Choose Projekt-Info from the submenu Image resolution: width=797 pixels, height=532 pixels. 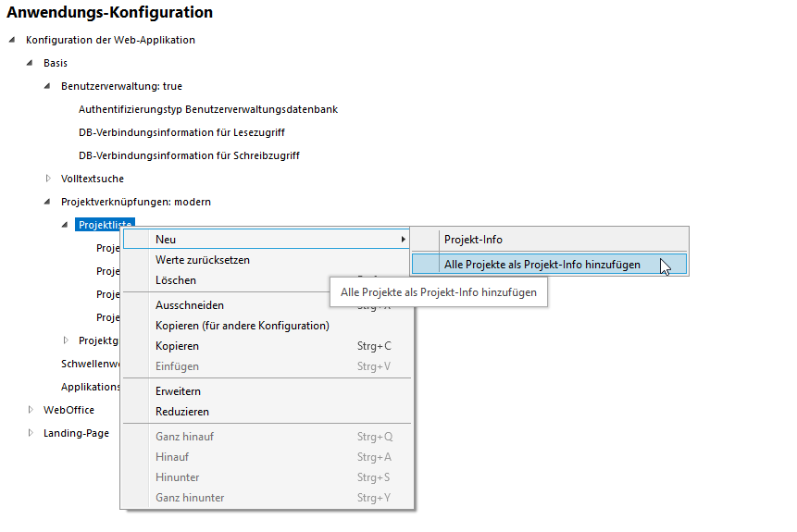pyautogui.click(x=473, y=240)
